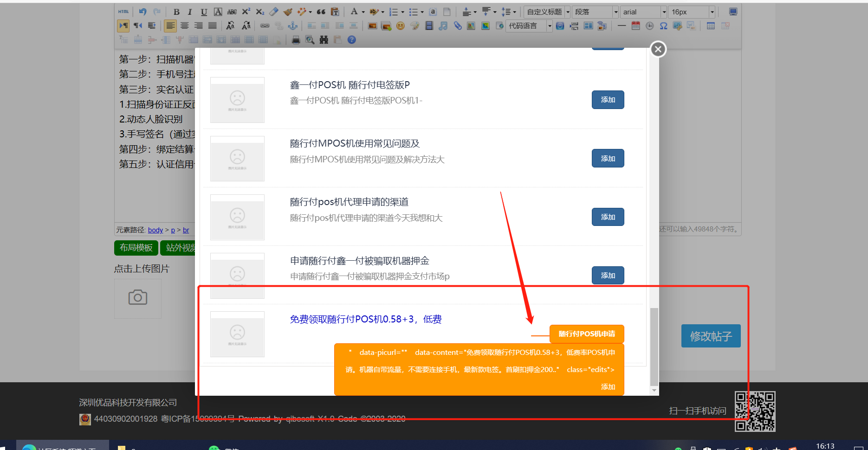
Task: Click the blockquote icon
Action: click(321, 12)
